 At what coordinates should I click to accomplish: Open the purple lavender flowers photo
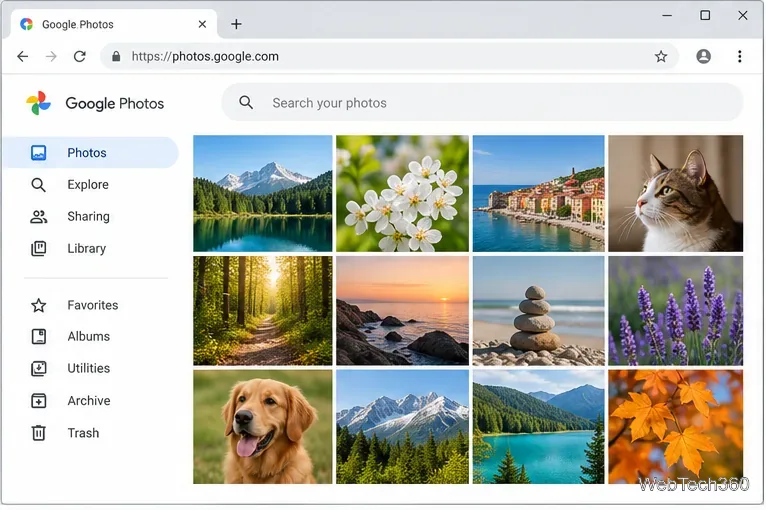676,311
